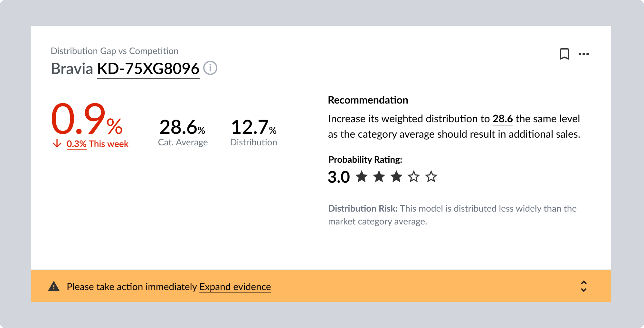The image size is (644, 328).
Task: Click the first filled rating star
Action: tap(362, 177)
